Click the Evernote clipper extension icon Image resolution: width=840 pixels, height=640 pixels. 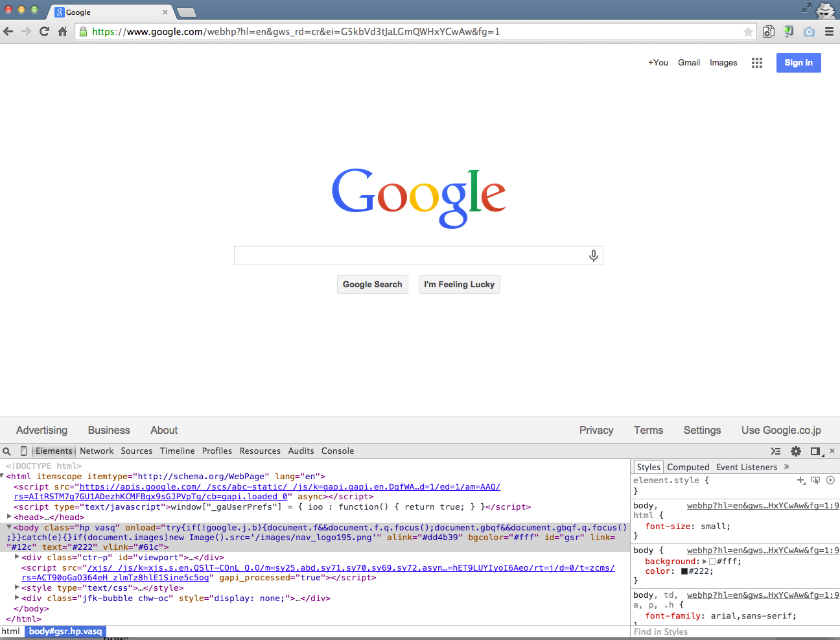pos(789,31)
